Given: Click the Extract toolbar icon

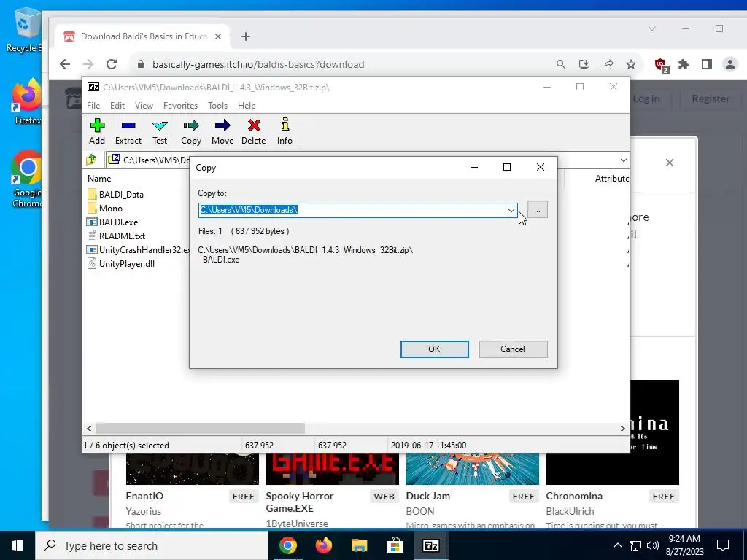Looking at the screenshot, I should tap(128, 131).
